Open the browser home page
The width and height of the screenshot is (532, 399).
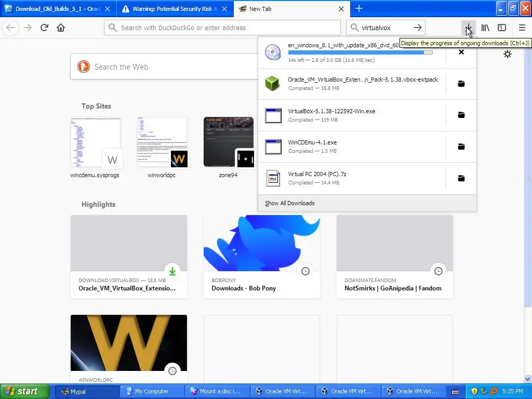tap(61, 28)
